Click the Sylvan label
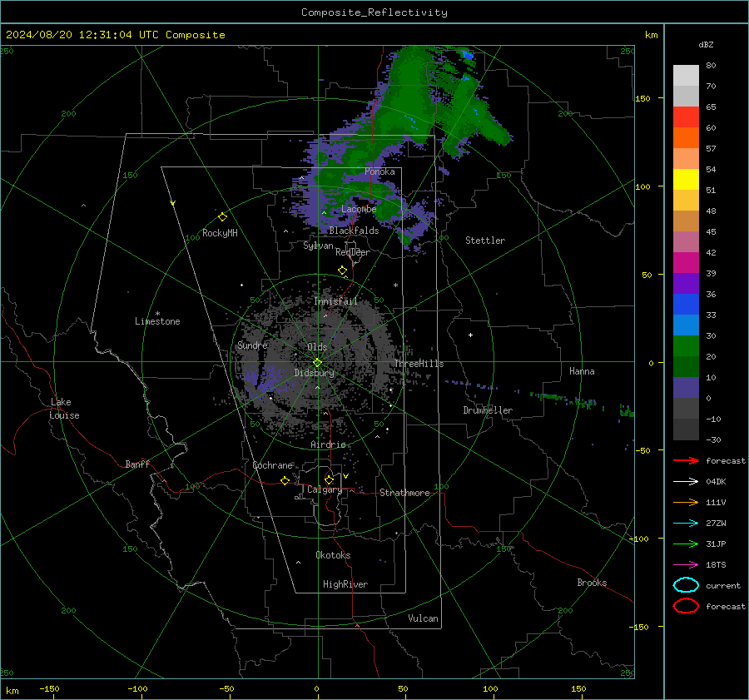 (x=318, y=246)
